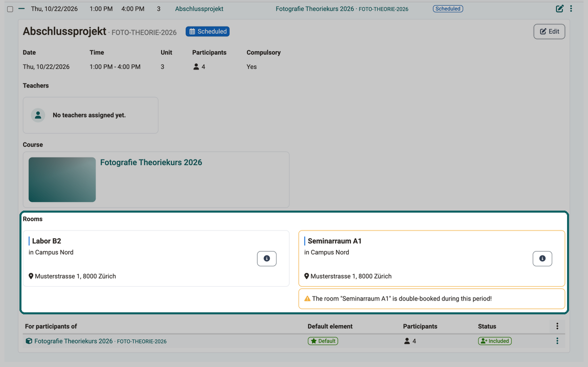The height and width of the screenshot is (367, 588).
Task: Click the double-booking warning triangle icon
Action: click(307, 299)
